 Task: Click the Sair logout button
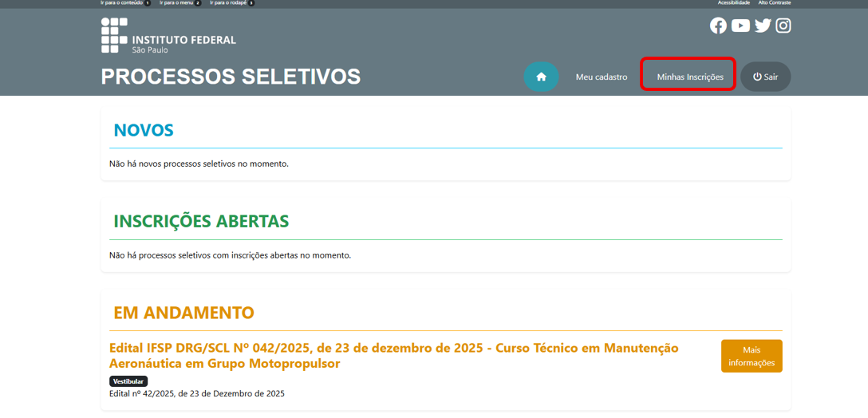click(765, 77)
